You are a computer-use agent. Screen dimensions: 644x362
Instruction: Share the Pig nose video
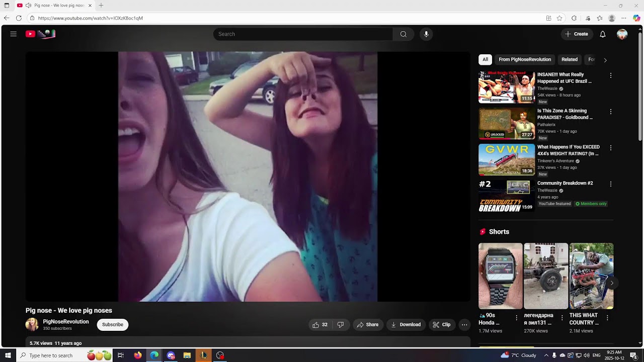point(368,325)
